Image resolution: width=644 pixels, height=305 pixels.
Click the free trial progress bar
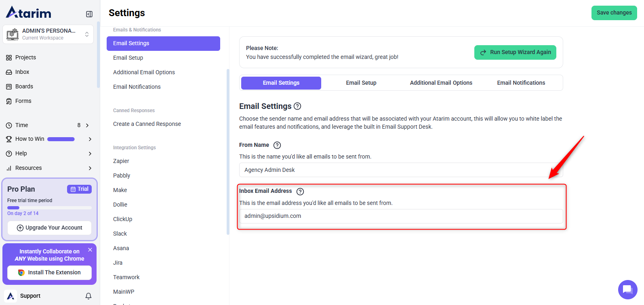(x=49, y=208)
